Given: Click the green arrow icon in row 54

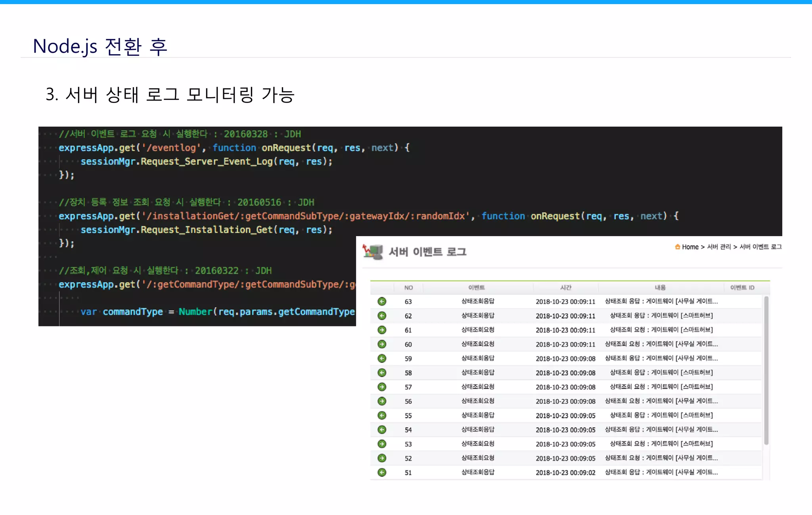Looking at the screenshot, I should pyautogui.click(x=382, y=430).
